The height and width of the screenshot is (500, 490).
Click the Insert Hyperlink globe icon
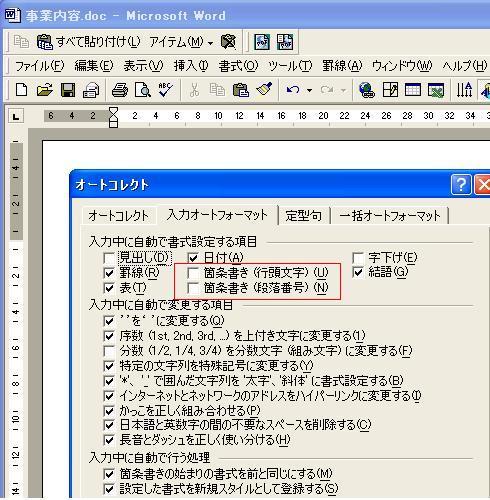tap(366, 90)
